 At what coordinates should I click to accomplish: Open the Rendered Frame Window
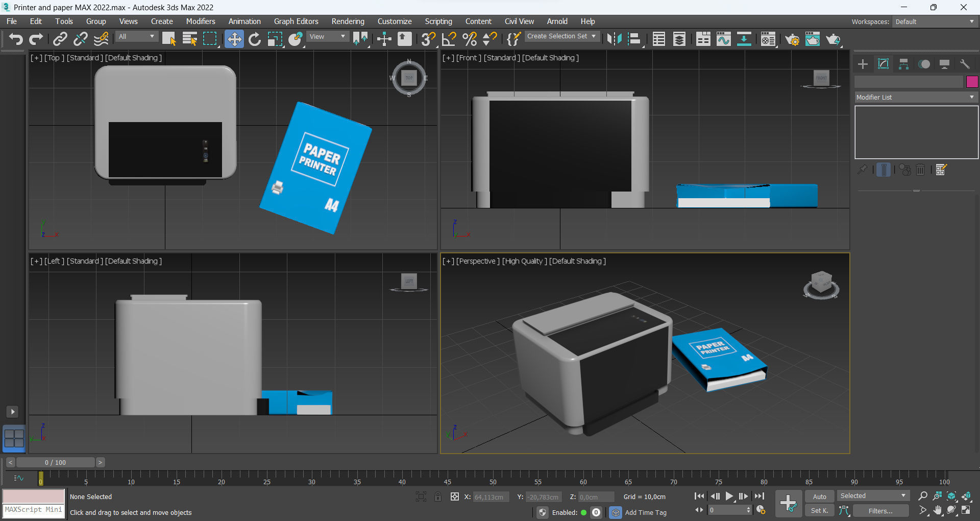(x=813, y=39)
